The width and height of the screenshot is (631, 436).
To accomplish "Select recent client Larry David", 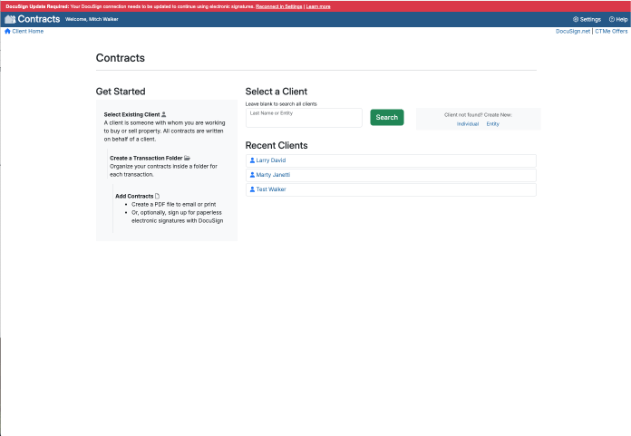I will (271, 160).
